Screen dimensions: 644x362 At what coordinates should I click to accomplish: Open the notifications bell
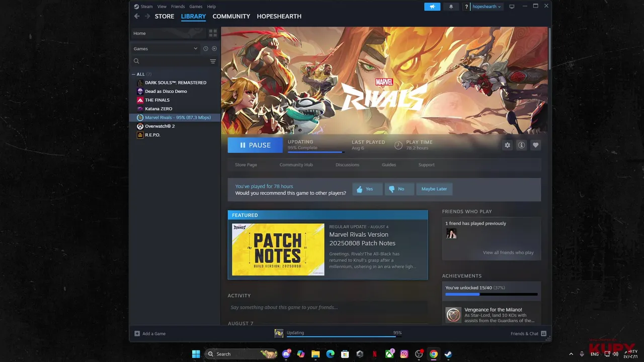click(451, 7)
